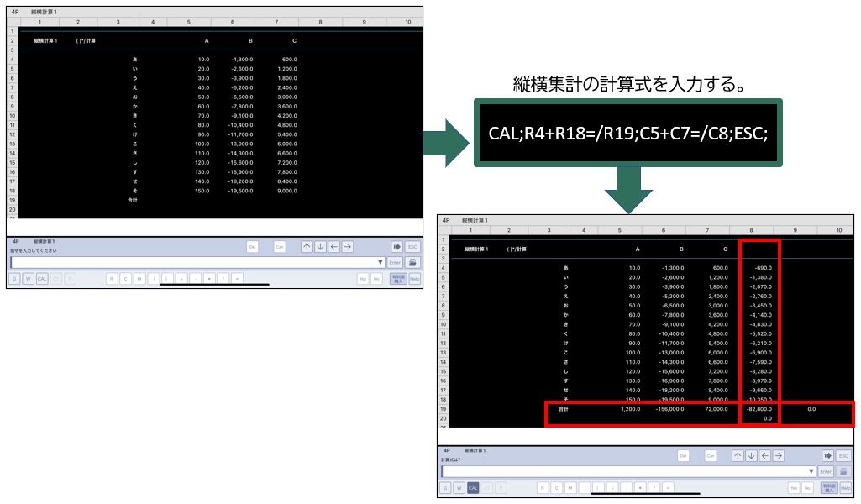861x504 pixels.
Task: Toggle the highlighted CAL key in the right screenshot
Action: [473, 487]
